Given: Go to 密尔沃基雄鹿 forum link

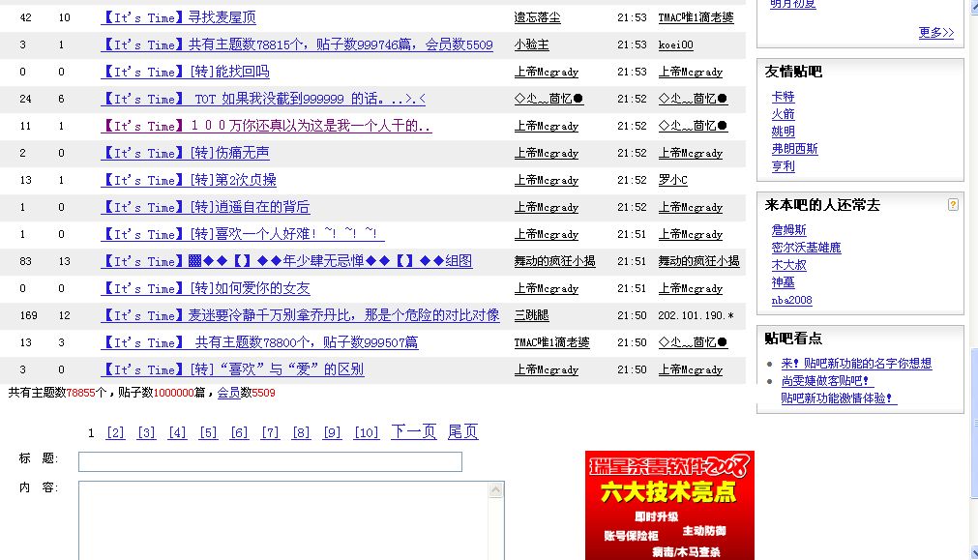Looking at the screenshot, I should 806,248.
